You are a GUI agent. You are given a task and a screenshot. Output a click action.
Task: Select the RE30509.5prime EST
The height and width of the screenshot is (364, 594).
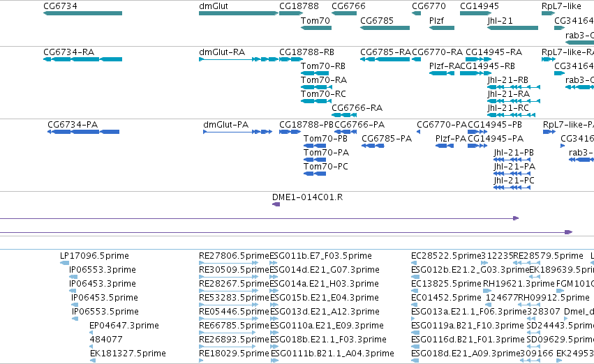click(228, 277)
